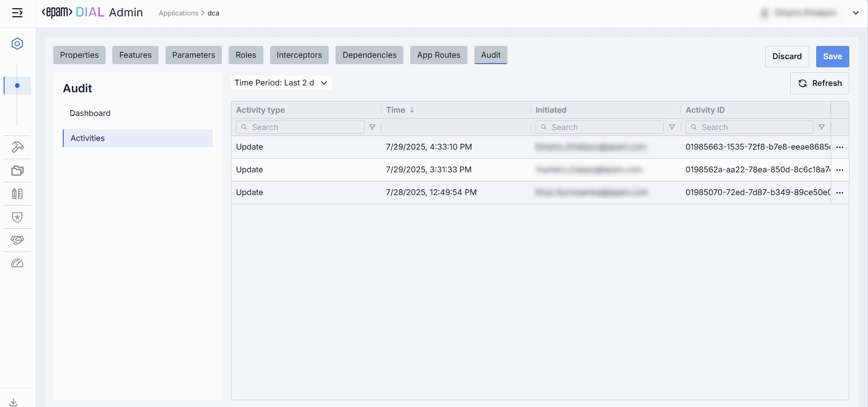868x407 pixels.
Task: Switch to the App Routes tab
Action: pos(438,55)
